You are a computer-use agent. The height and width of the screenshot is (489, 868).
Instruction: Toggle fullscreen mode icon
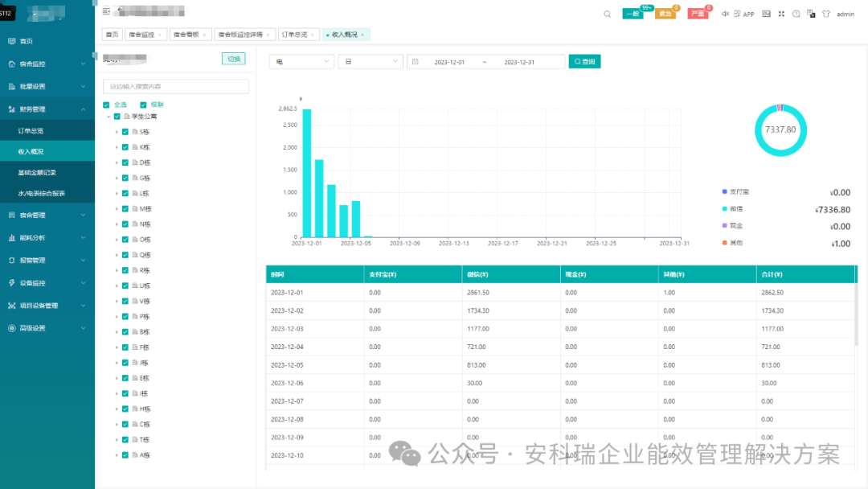(781, 14)
